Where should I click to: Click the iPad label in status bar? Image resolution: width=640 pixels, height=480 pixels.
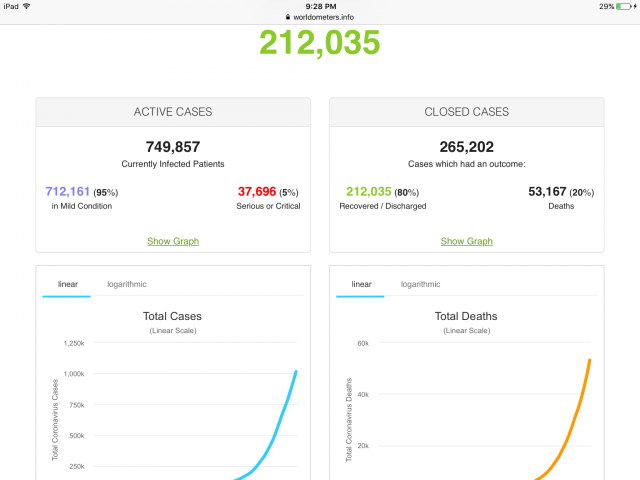(11, 7)
